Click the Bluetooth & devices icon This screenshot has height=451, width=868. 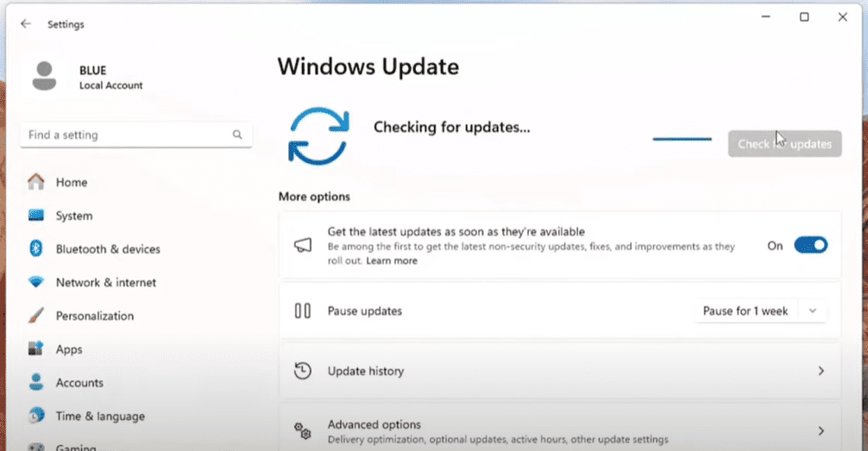36,249
